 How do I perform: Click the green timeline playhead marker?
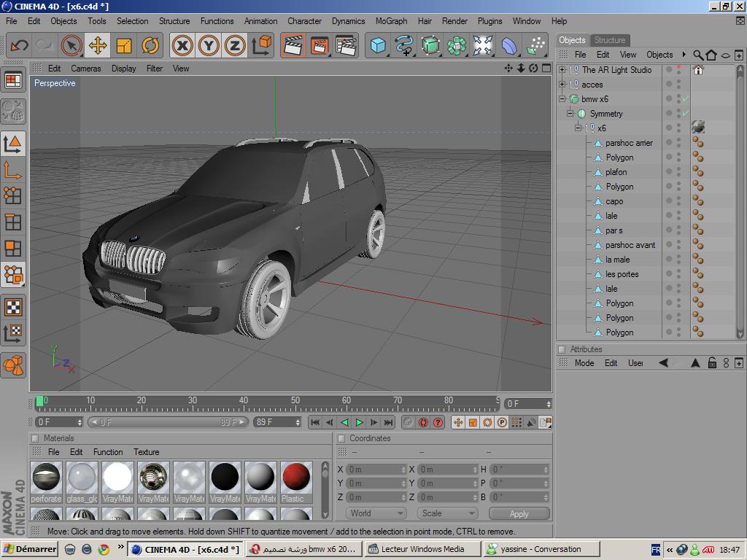(39, 401)
